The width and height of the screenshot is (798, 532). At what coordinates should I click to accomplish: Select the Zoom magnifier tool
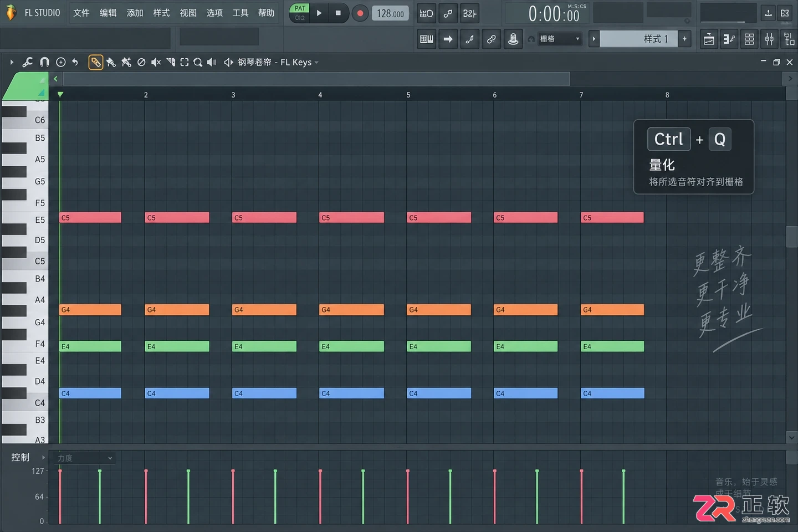[x=198, y=62]
